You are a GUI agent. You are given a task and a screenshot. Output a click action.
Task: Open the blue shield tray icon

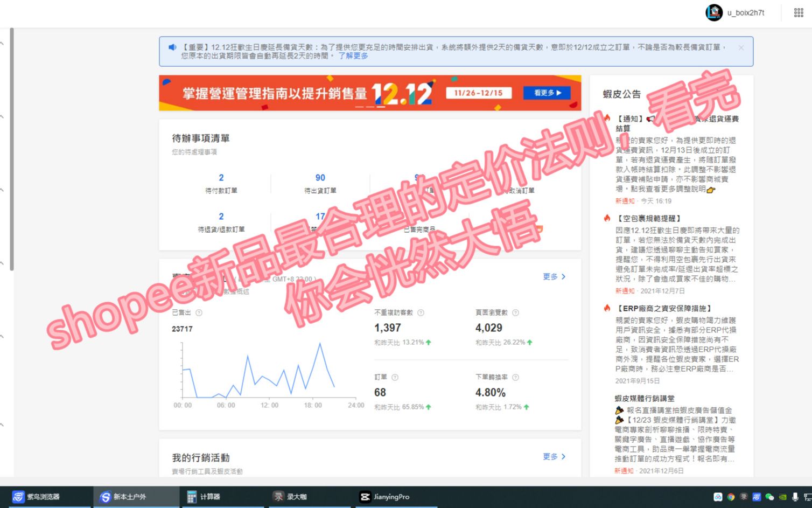point(757,497)
